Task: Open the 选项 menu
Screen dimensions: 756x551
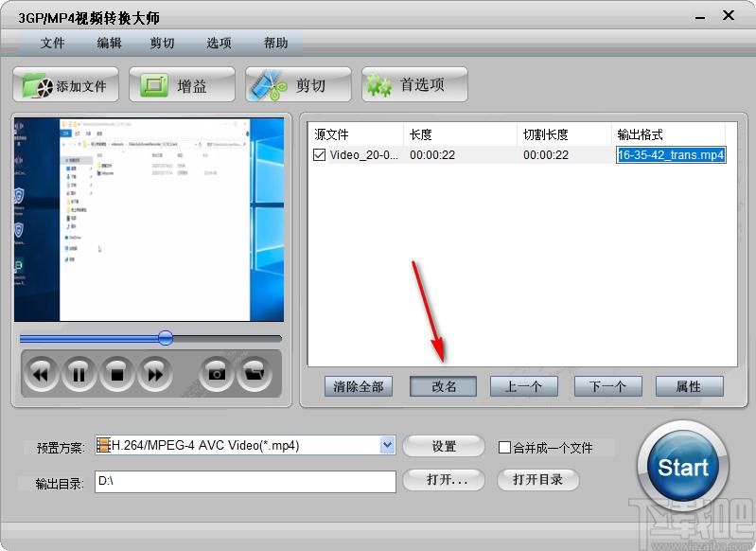Action: coord(219,43)
